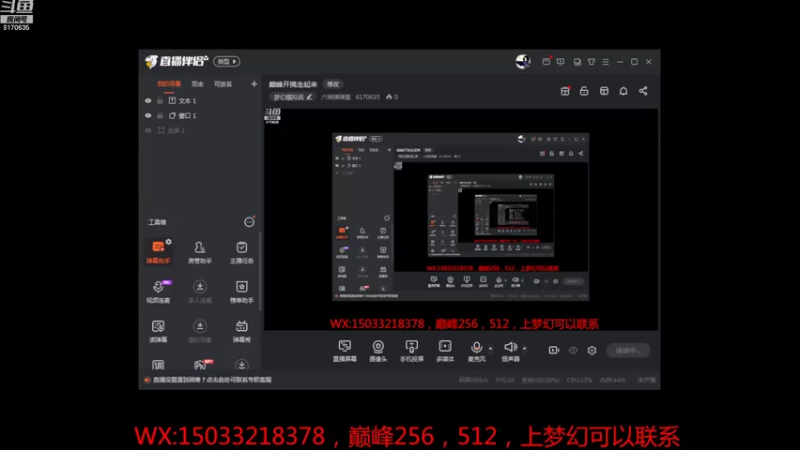
Task: Click the nested window capture in preview
Action: click(461, 217)
